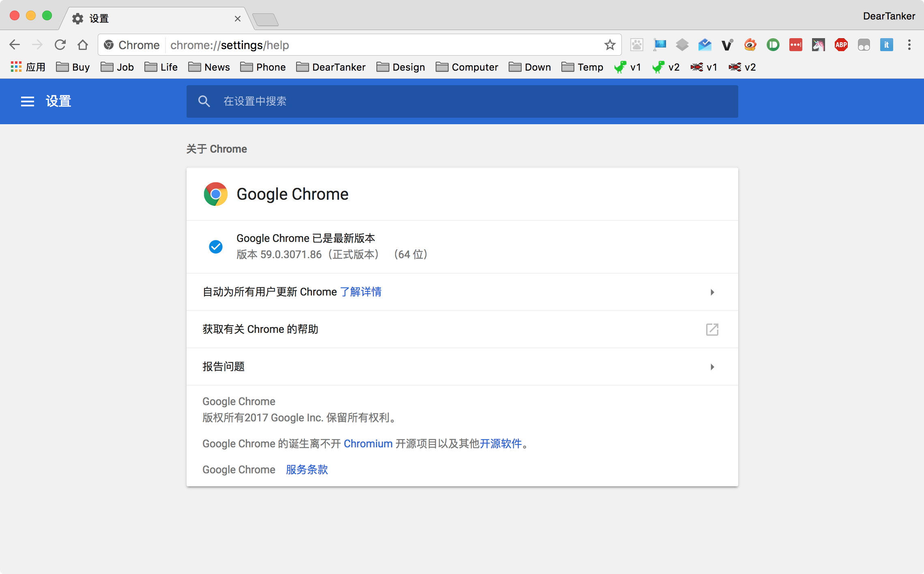Click the unicorn extension icon

[819, 45]
